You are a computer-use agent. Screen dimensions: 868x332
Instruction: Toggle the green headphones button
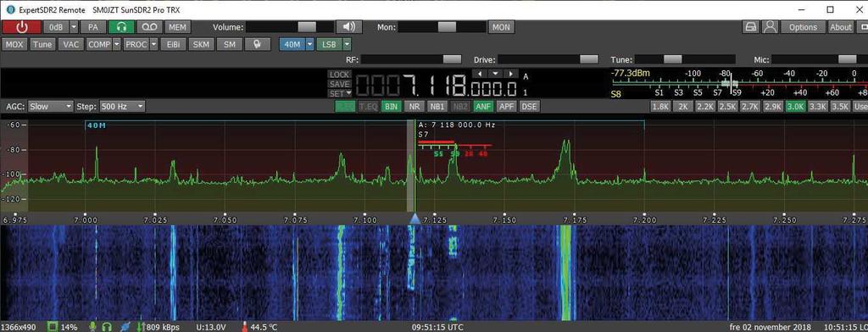tap(121, 27)
